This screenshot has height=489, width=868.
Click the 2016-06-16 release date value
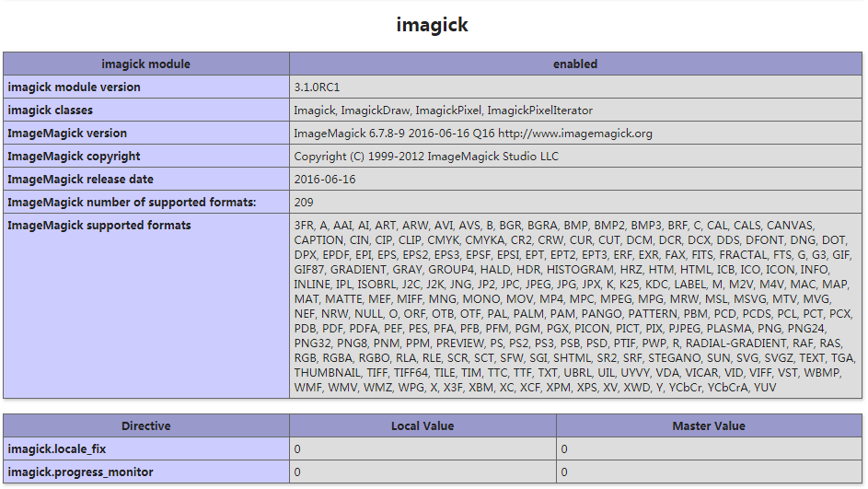pyautogui.click(x=324, y=180)
